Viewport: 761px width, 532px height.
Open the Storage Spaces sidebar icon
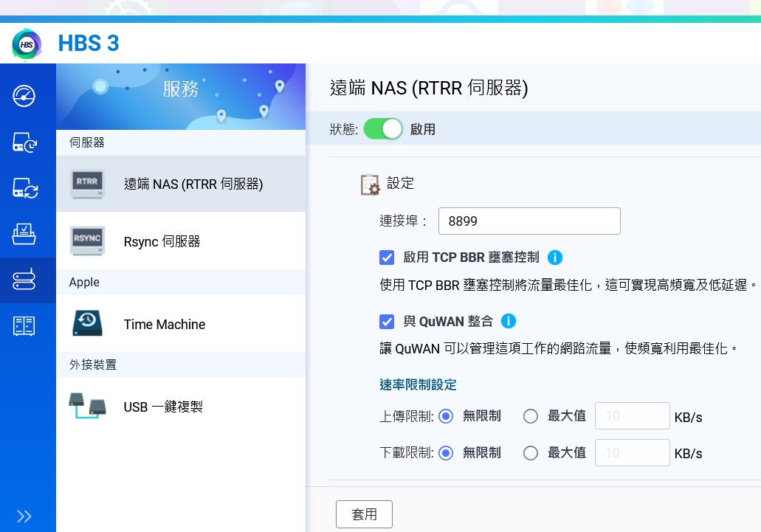[x=24, y=325]
